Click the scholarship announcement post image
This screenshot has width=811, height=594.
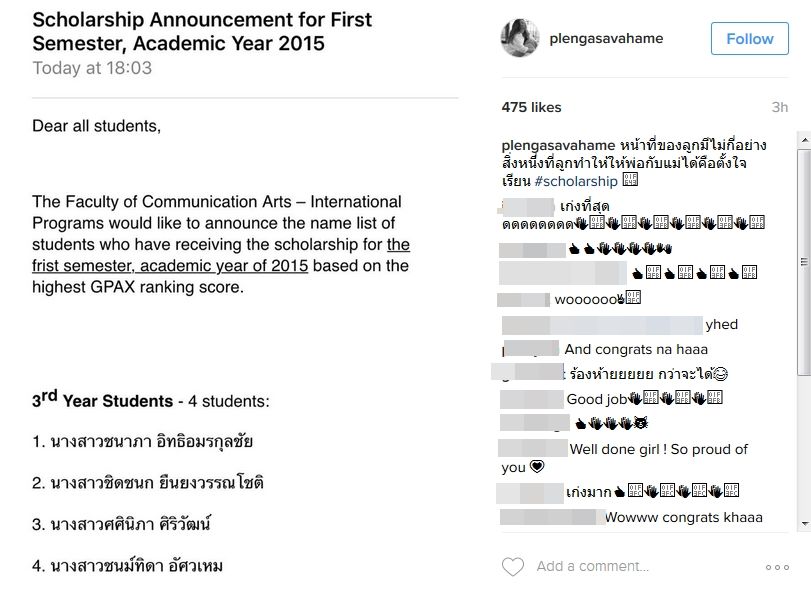pos(245,297)
